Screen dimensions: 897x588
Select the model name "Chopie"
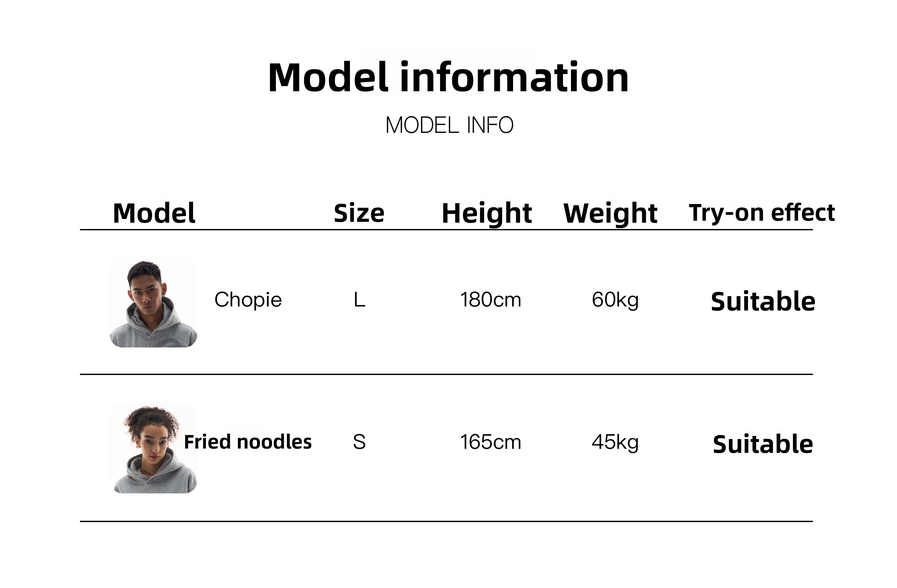pyautogui.click(x=248, y=300)
